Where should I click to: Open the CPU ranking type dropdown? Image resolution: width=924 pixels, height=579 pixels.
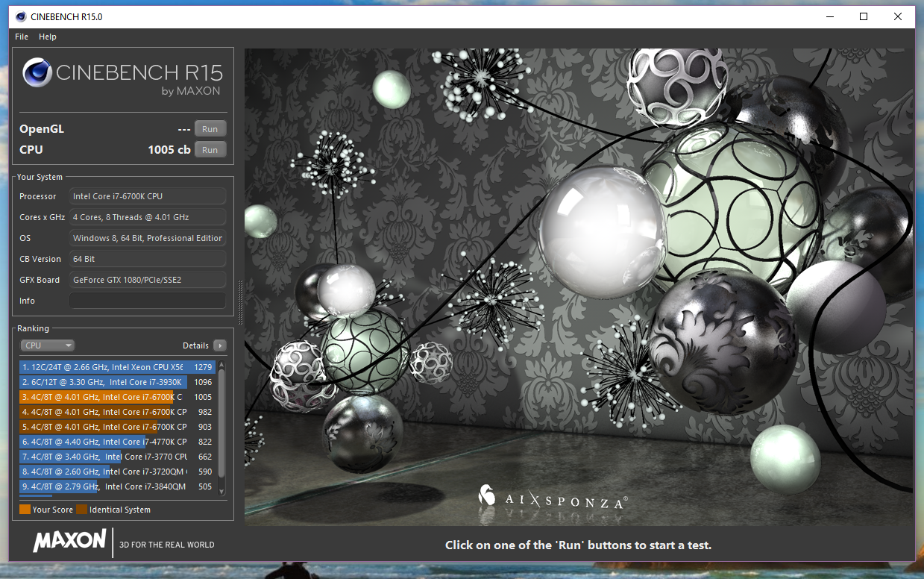(x=48, y=345)
